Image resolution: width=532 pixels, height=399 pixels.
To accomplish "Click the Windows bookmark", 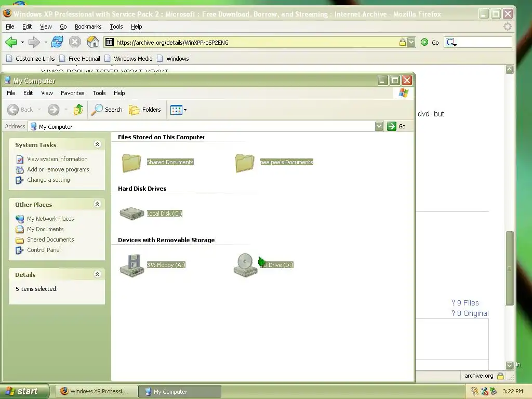I will pos(173,59).
